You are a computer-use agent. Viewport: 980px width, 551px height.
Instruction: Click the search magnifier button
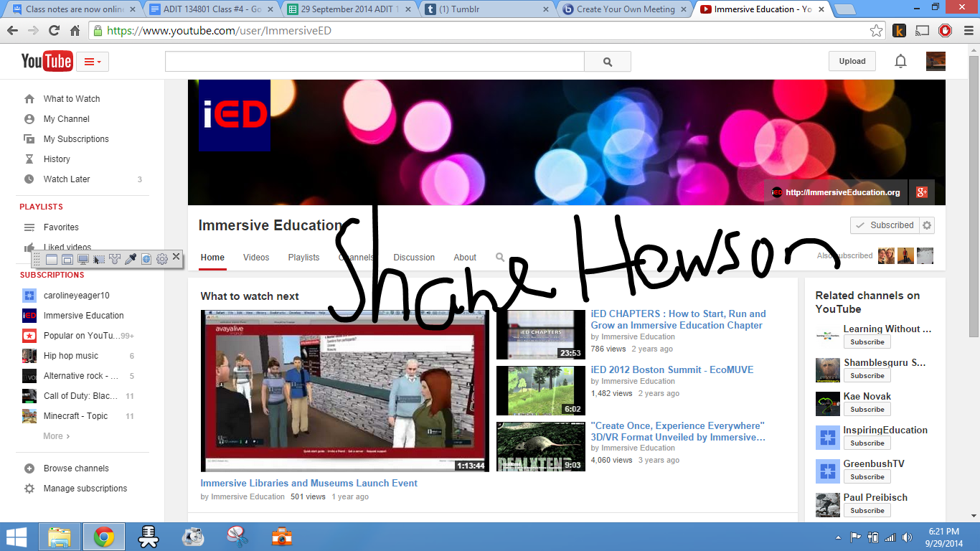[608, 62]
